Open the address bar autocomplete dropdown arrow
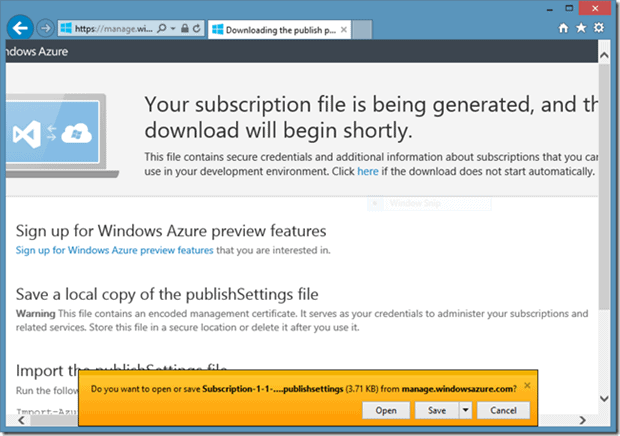Screen dimensions: 620x436 click(x=173, y=28)
